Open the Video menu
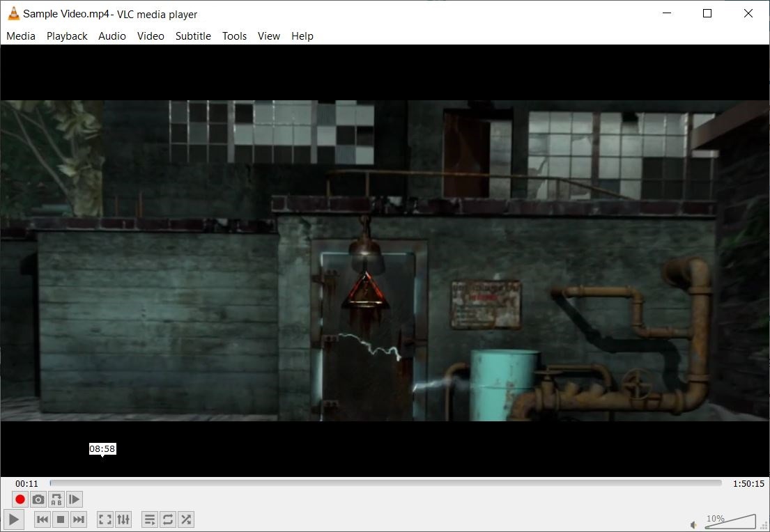This screenshot has height=532, width=770. click(x=151, y=36)
